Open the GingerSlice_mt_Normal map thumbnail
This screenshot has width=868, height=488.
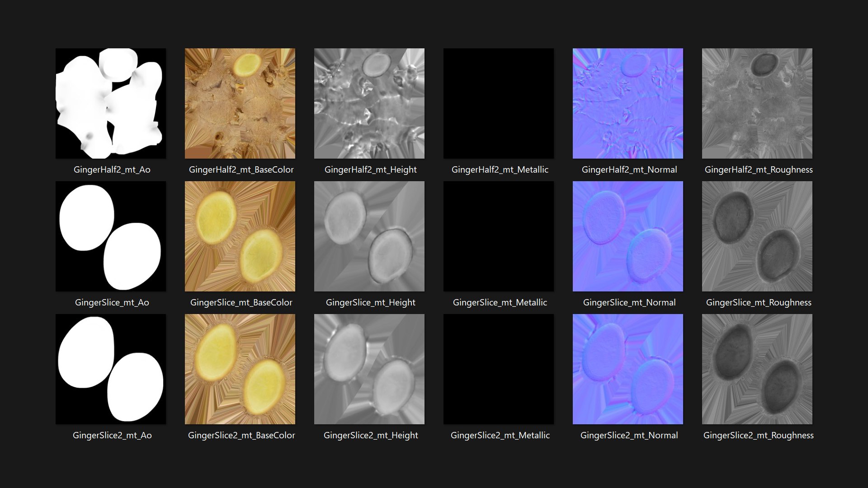(x=628, y=236)
